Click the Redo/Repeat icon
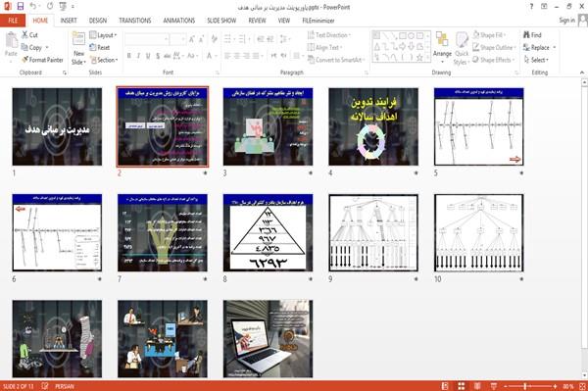The image size is (588, 391). (x=50, y=6)
